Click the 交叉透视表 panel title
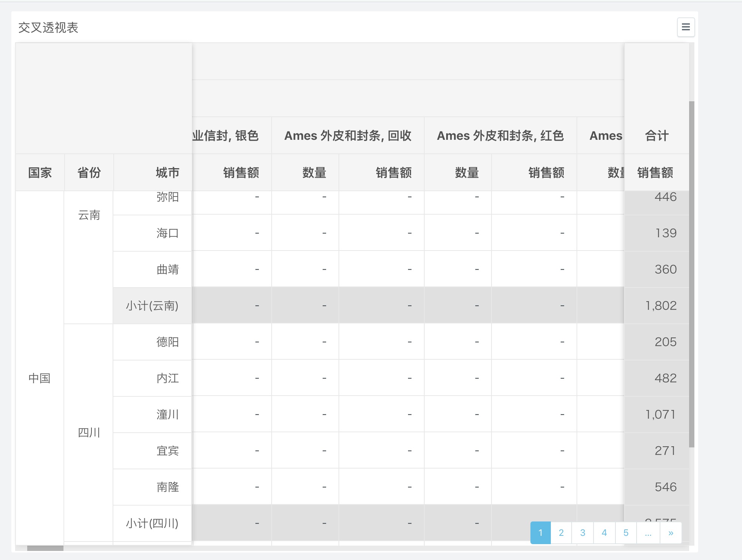742x560 pixels. click(48, 28)
